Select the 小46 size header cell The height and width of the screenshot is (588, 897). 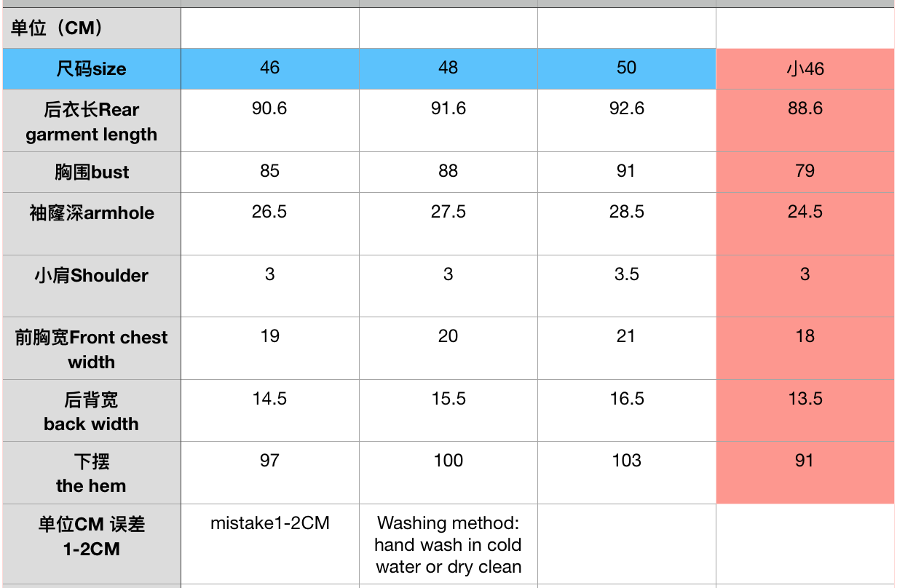[x=805, y=69]
